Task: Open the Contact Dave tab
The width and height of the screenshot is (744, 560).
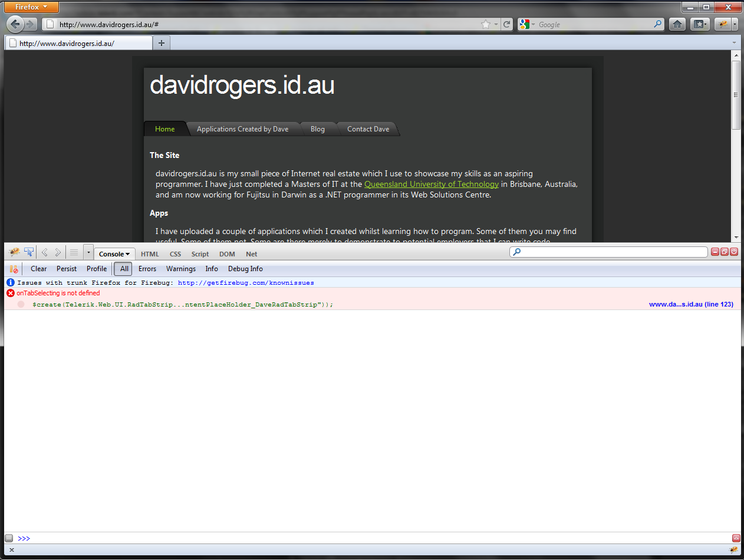Action: 368,129
